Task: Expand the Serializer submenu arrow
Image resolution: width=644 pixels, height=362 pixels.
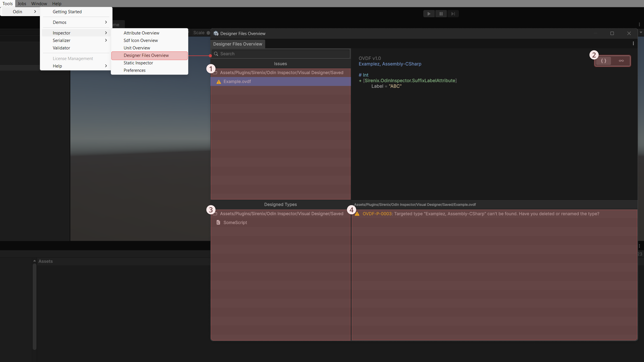Action: point(106,40)
